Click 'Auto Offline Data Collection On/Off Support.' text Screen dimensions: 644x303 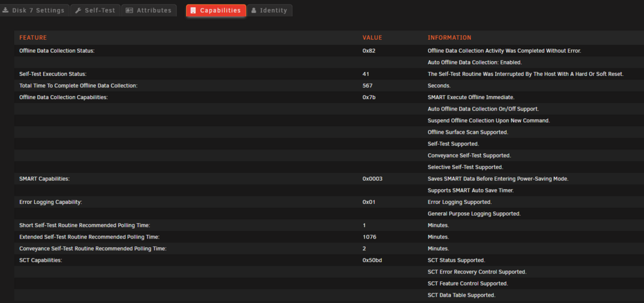[483, 109]
